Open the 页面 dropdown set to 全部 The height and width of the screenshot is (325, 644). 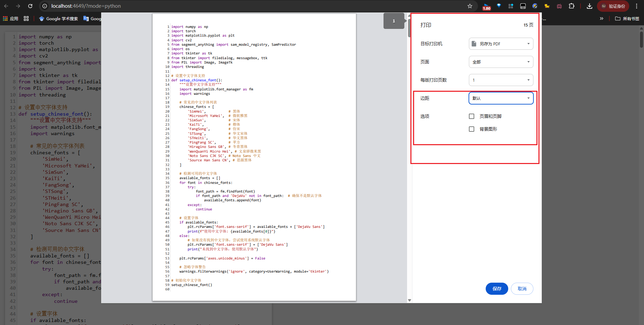click(x=501, y=62)
